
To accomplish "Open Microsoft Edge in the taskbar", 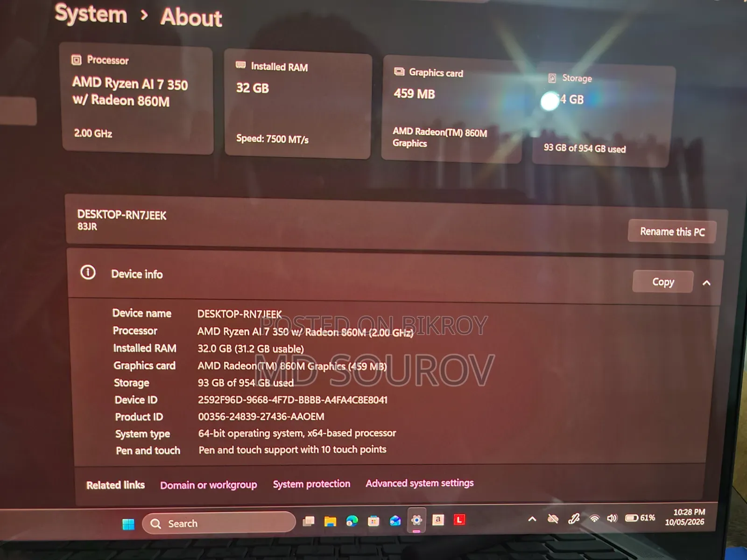I will click(352, 521).
